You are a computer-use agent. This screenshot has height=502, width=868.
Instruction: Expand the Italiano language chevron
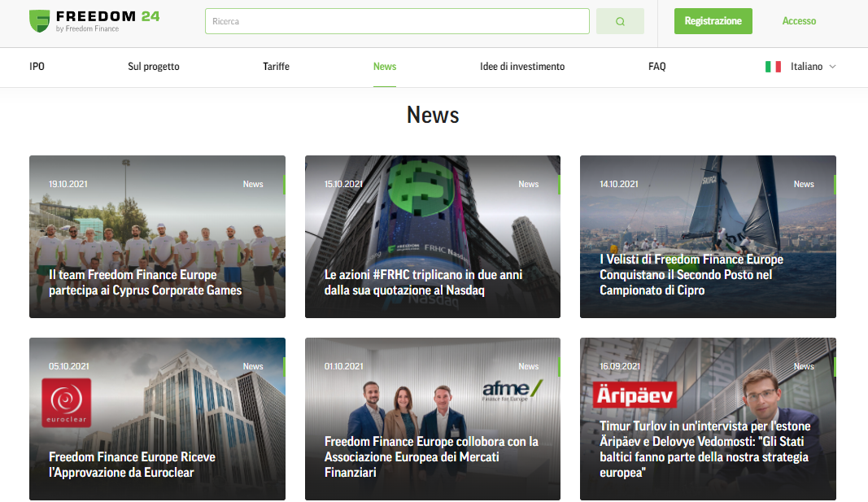click(832, 67)
